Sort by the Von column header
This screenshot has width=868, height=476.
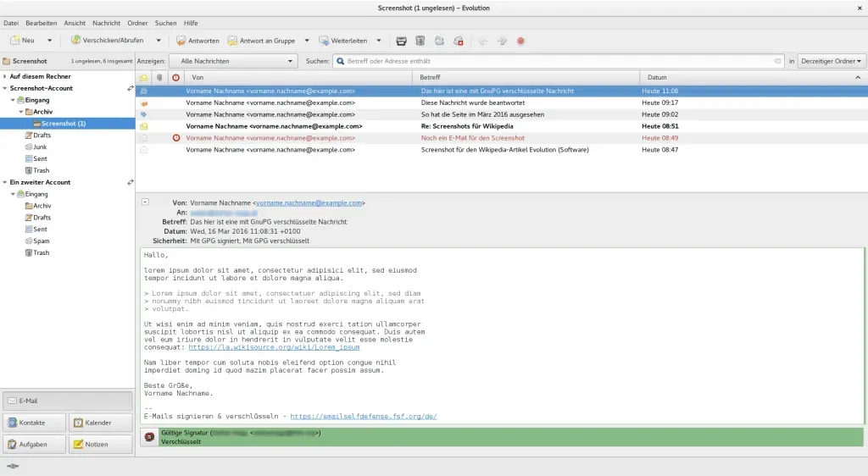click(x=298, y=77)
